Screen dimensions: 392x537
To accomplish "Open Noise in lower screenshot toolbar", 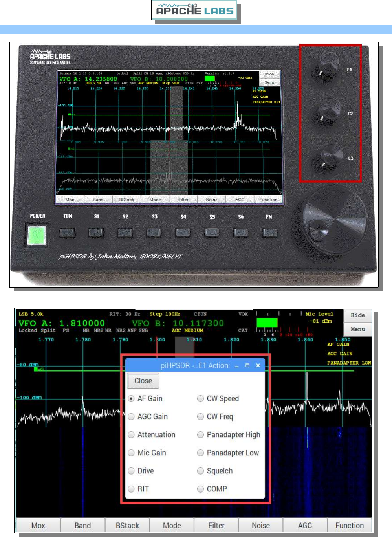I will [x=261, y=525].
